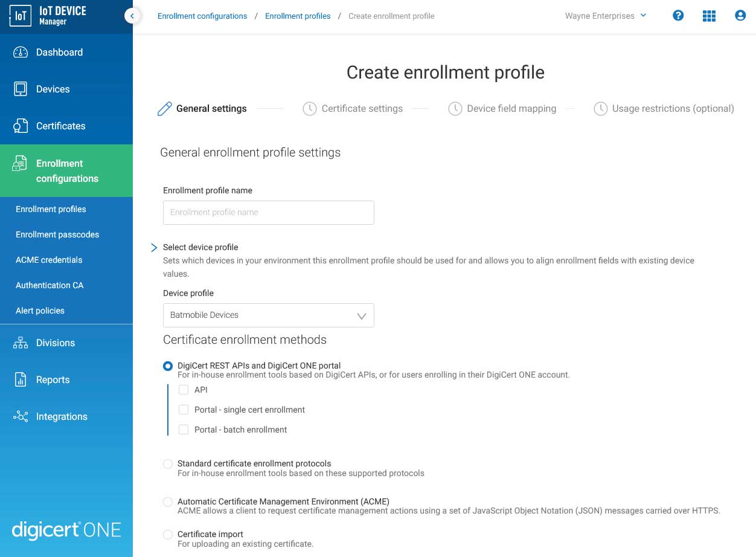
Task: Select Standard certificate enrollment protocols radio
Action: click(x=168, y=464)
